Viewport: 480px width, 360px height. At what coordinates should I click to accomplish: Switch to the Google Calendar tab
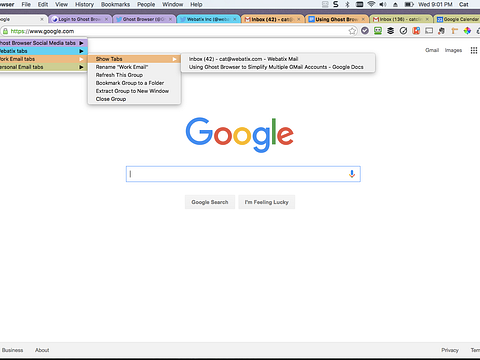(x=458, y=19)
